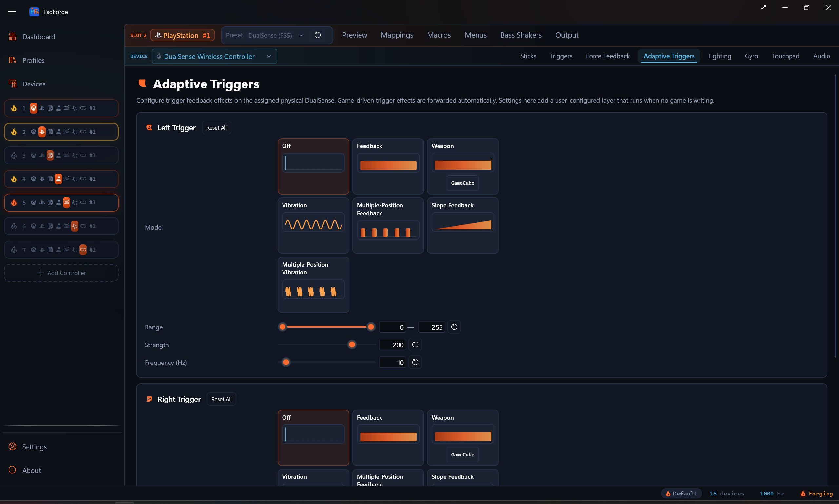Image resolution: width=839 pixels, height=504 pixels.
Task: Open the hamburger navigation menu
Action: [x=12, y=11]
